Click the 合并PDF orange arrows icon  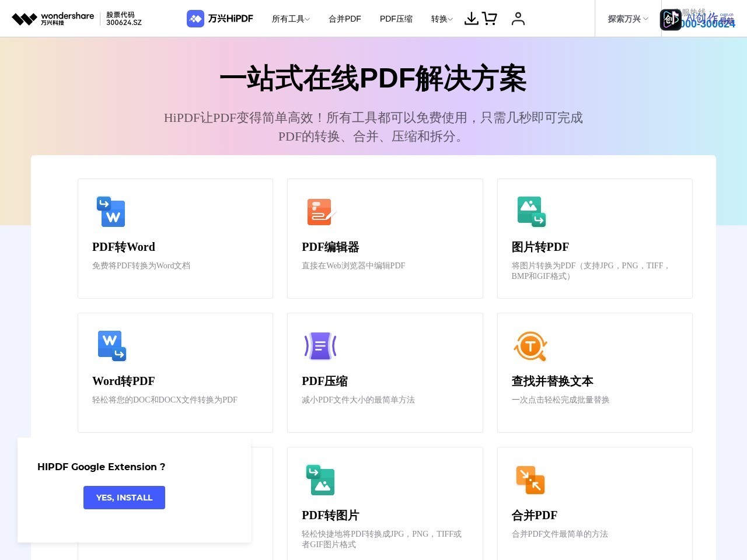[530, 480]
